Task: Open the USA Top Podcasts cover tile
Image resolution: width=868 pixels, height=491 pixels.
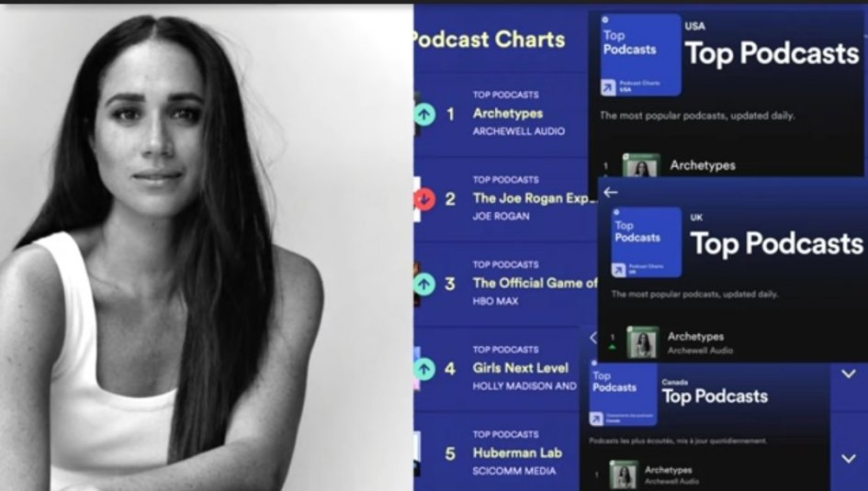Action: (x=640, y=55)
